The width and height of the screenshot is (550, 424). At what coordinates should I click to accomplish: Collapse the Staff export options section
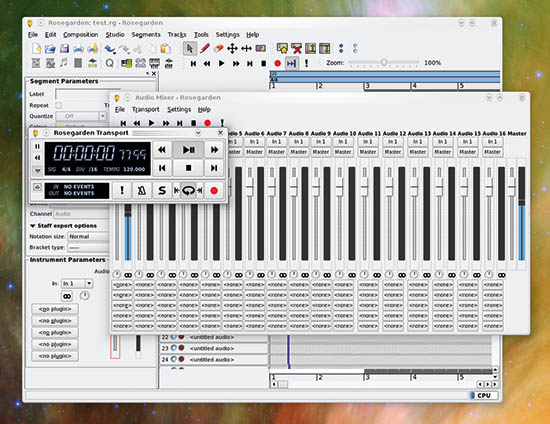[x=33, y=226]
